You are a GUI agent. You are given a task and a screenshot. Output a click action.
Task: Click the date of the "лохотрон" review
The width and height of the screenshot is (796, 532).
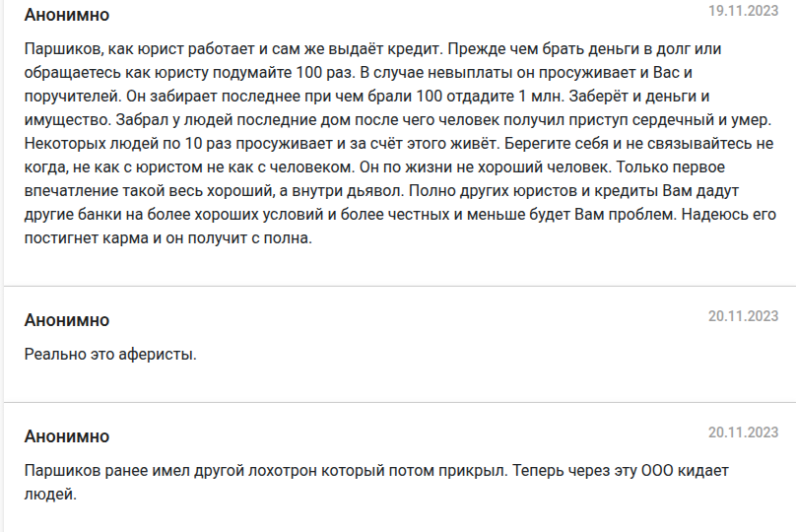[743, 432]
